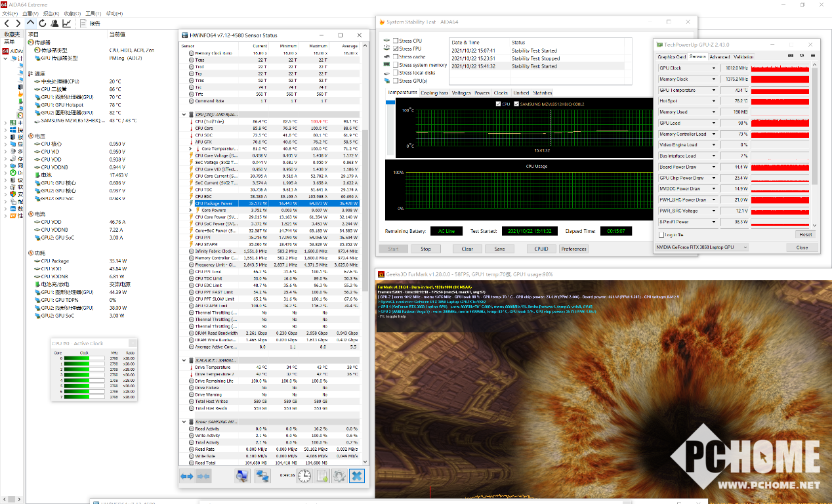832x504 pixels.
Task: Open CPUID from the Stability Test
Action: [x=541, y=249]
